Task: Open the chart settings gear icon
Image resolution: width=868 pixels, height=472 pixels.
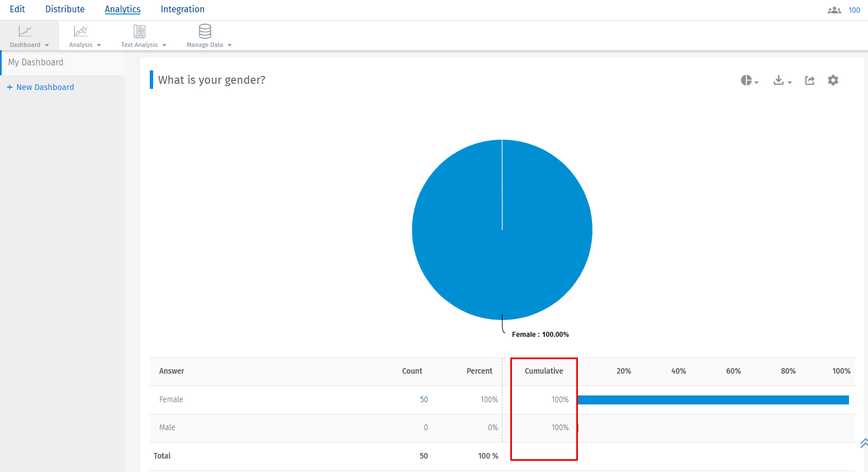Action: (x=833, y=80)
